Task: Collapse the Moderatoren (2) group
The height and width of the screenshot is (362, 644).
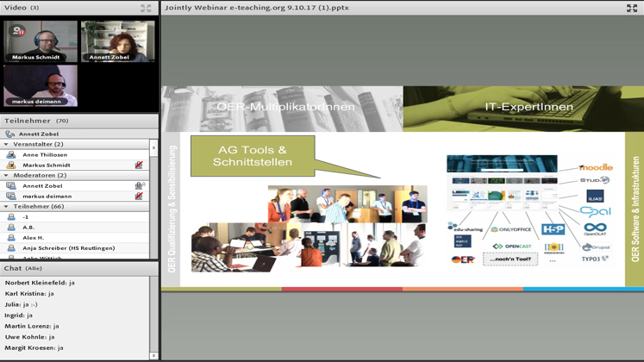Action: click(7, 175)
